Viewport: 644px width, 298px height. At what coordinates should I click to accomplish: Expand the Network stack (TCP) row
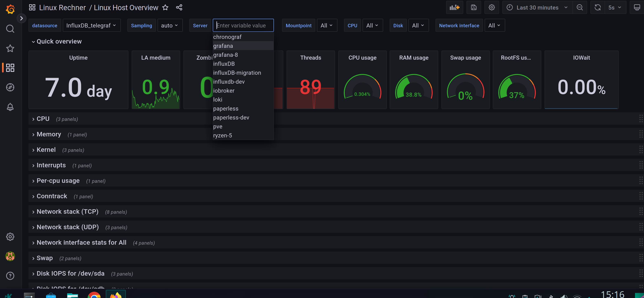pos(67,212)
